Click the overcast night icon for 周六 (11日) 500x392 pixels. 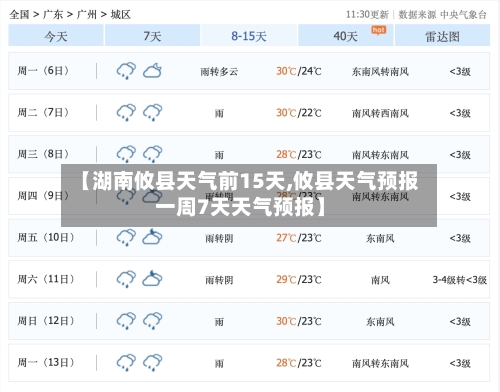click(x=152, y=278)
